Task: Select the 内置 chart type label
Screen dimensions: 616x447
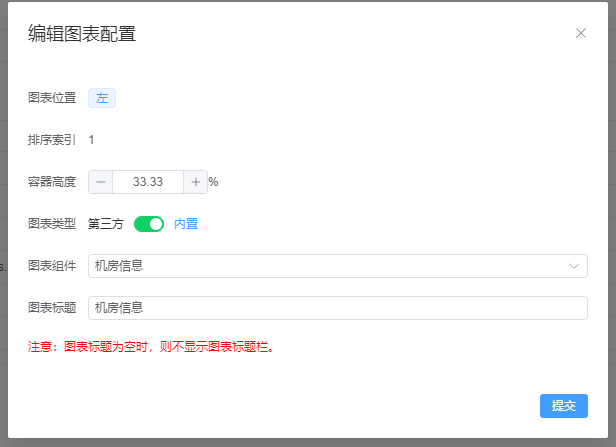Action: 186,224
